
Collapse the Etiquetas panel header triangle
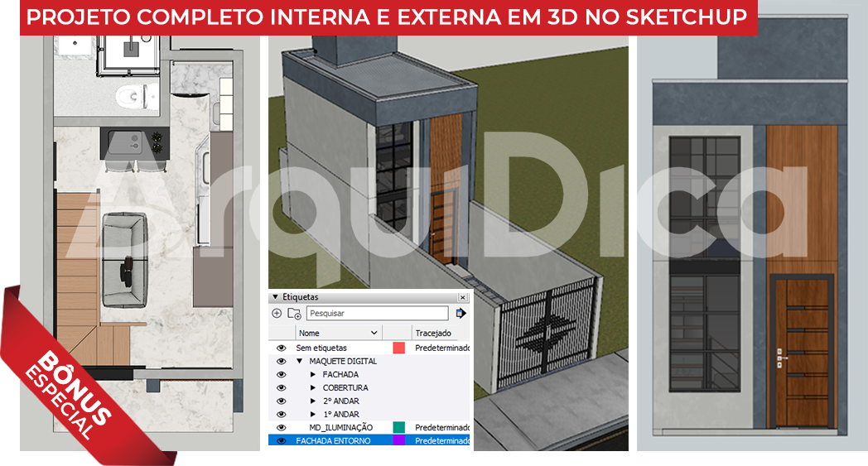[x=275, y=297]
